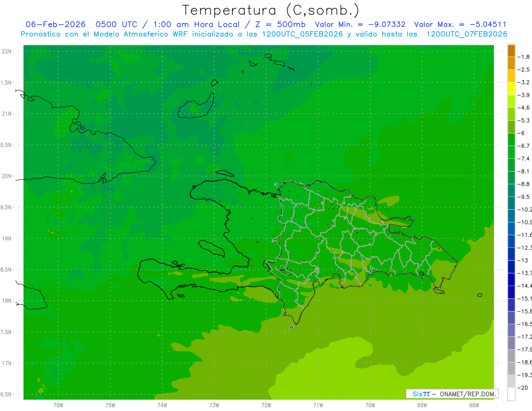Click the '18N' latitude label
The height and width of the screenshot is (411, 532).
point(8,301)
